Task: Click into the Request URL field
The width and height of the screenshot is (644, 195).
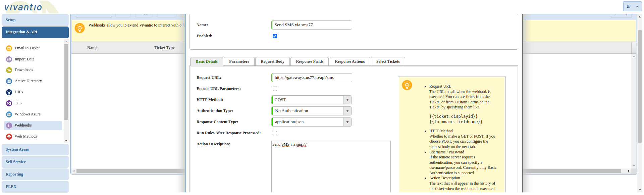Action: [x=311, y=78]
